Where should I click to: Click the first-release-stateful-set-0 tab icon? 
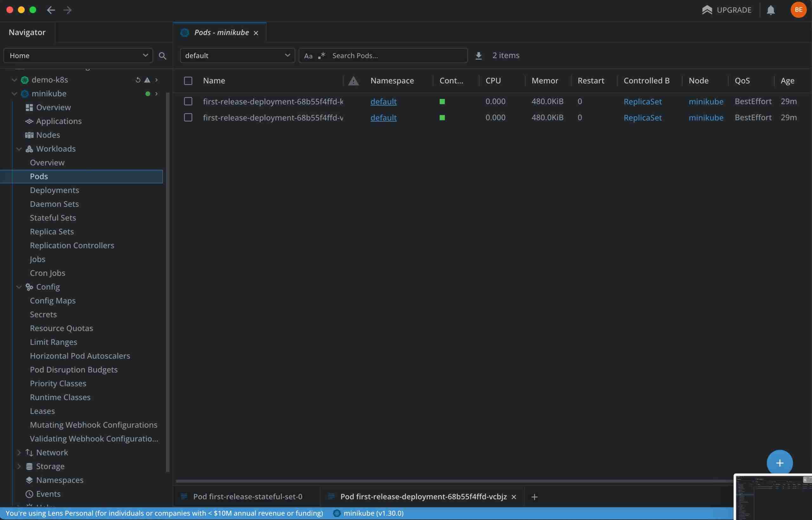pos(184,496)
